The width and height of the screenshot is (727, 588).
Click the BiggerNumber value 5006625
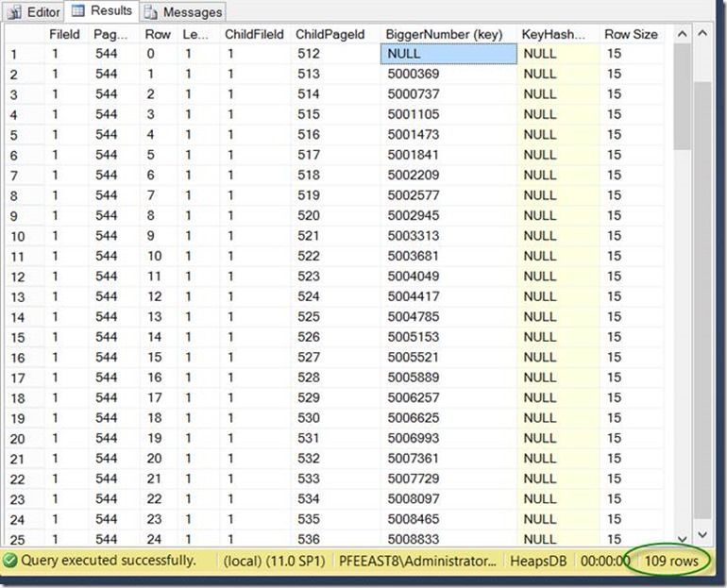click(414, 418)
